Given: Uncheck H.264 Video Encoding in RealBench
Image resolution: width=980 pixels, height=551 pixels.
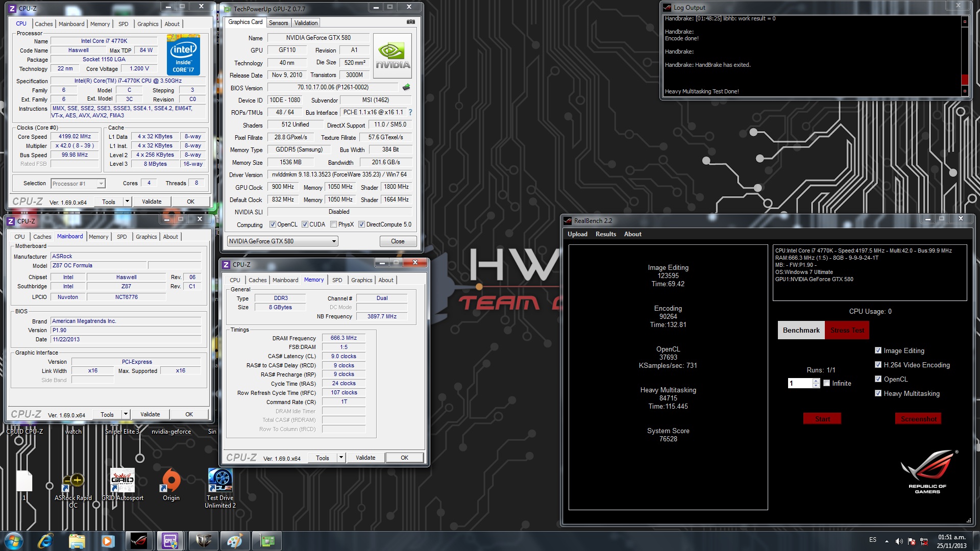Looking at the screenshot, I should click(878, 365).
